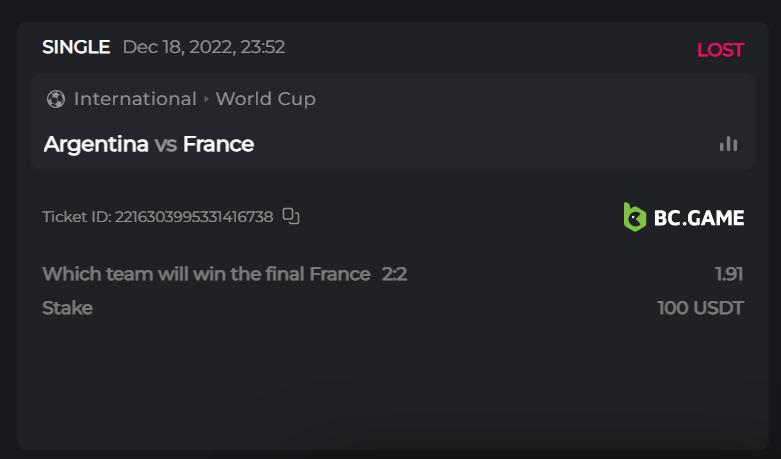781x459 pixels.
Task: Click the BC.GAME brand name text
Action: (699, 217)
